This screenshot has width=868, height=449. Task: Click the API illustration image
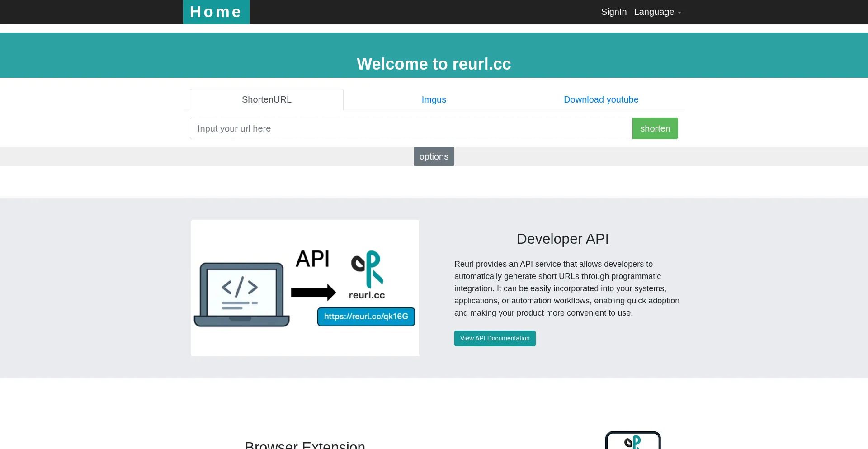click(x=305, y=288)
